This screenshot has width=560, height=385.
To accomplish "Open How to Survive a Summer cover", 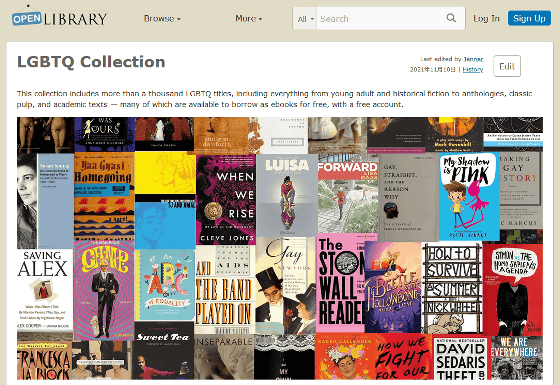I will click(452, 288).
